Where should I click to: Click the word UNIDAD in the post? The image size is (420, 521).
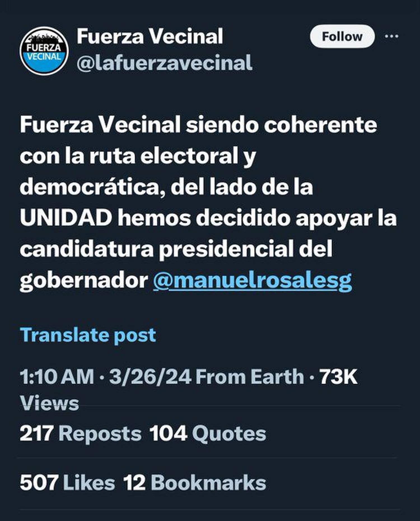point(66,218)
